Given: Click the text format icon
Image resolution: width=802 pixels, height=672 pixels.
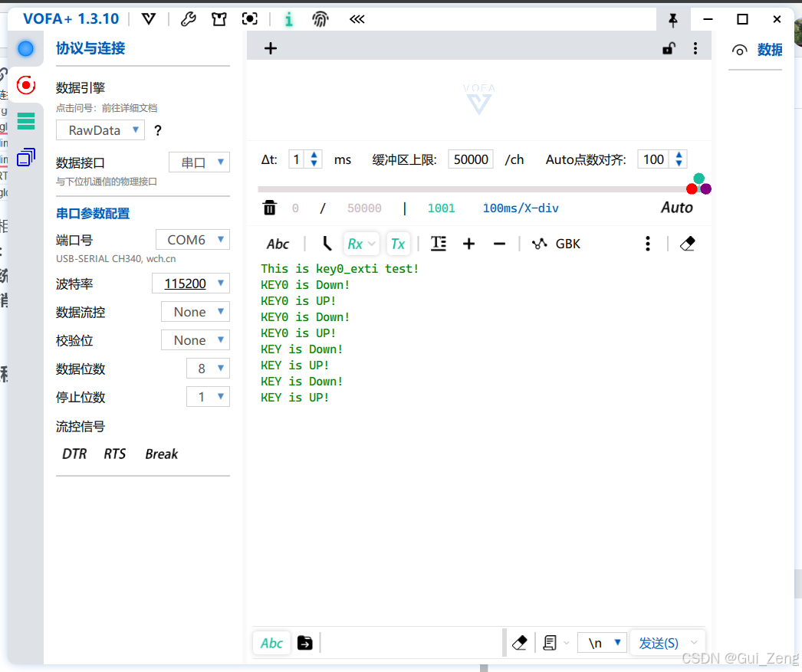Looking at the screenshot, I should [439, 244].
